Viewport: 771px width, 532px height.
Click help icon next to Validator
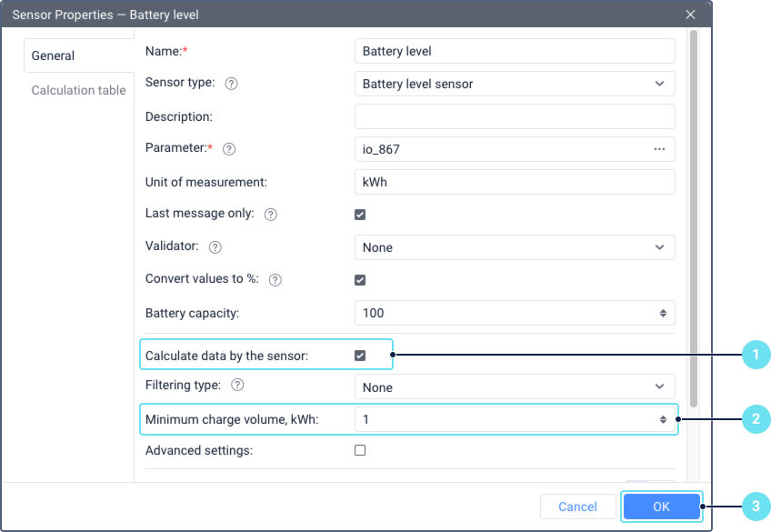(x=215, y=247)
